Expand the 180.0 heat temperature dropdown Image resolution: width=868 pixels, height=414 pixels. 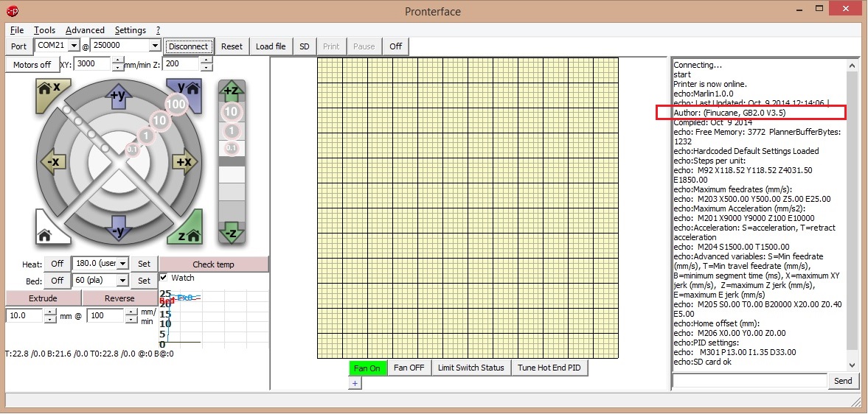(122, 264)
